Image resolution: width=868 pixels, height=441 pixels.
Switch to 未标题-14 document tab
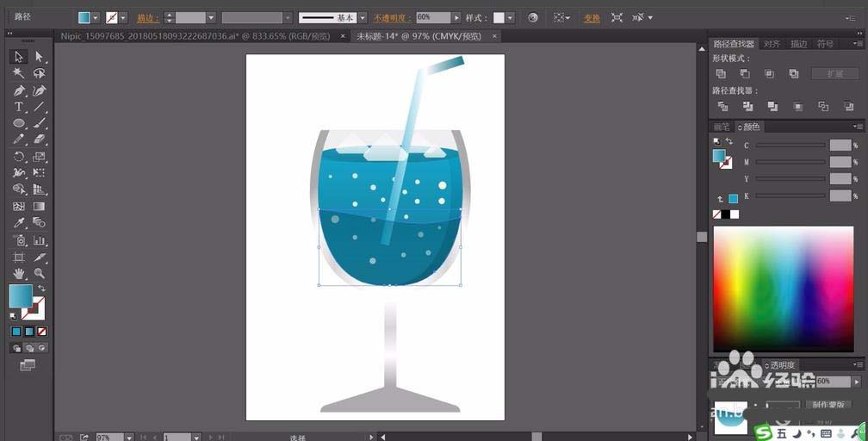(x=418, y=36)
